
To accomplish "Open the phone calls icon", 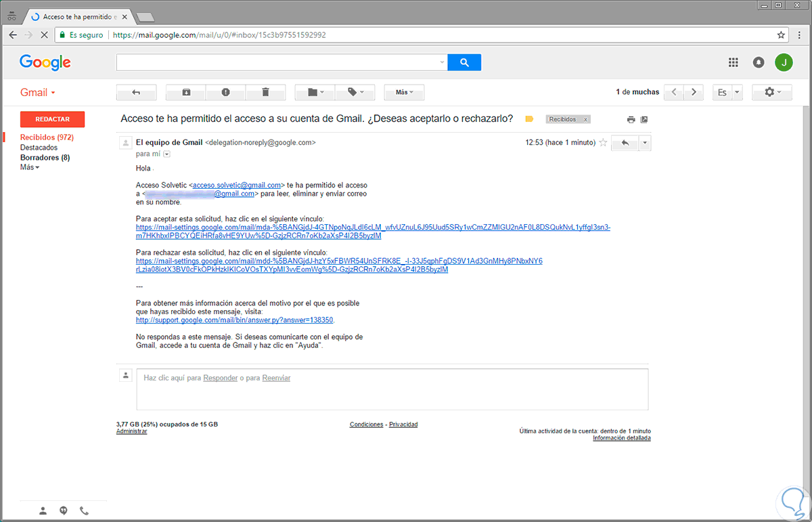I will (84, 511).
